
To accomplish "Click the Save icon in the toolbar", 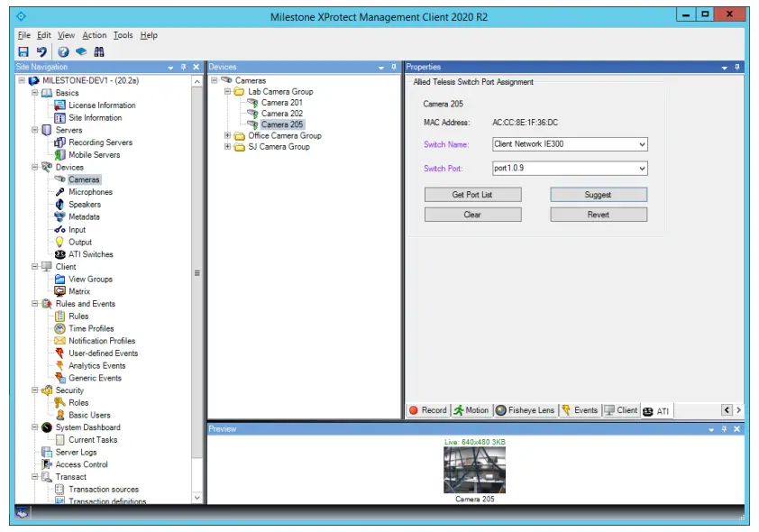I will (x=23, y=52).
